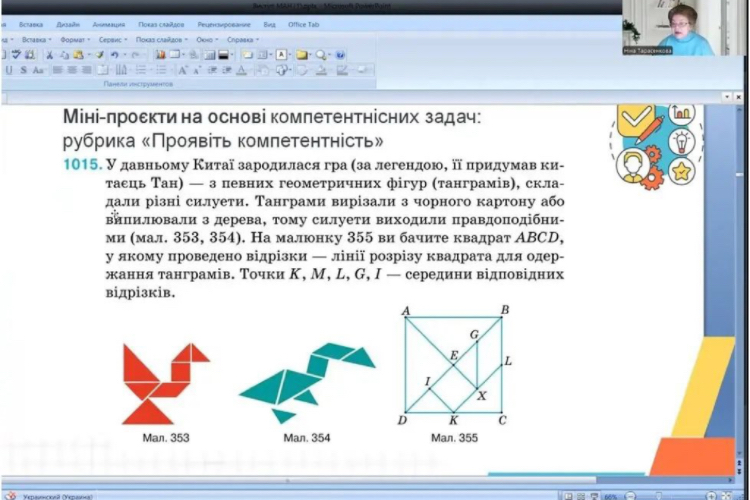
Task: Click the Undo arrow icon
Action: coord(116,55)
